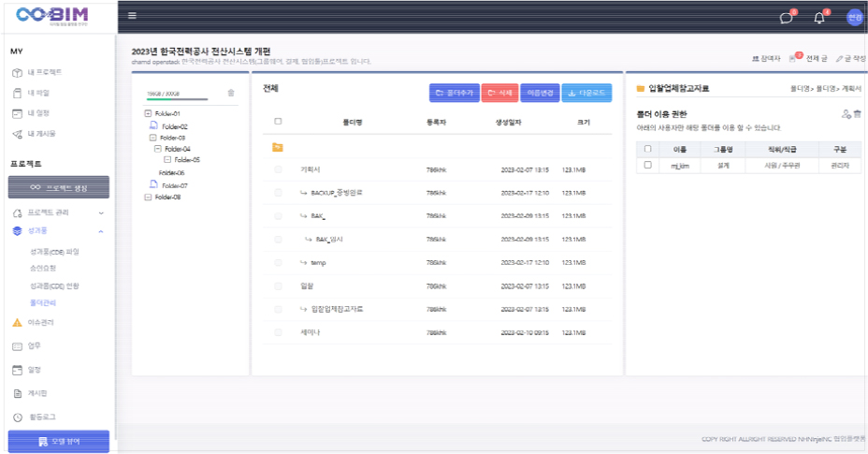Select Folder-06 in the tree
Image resolution: width=868 pixels, height=454 pixels.
tap(171, 173)
